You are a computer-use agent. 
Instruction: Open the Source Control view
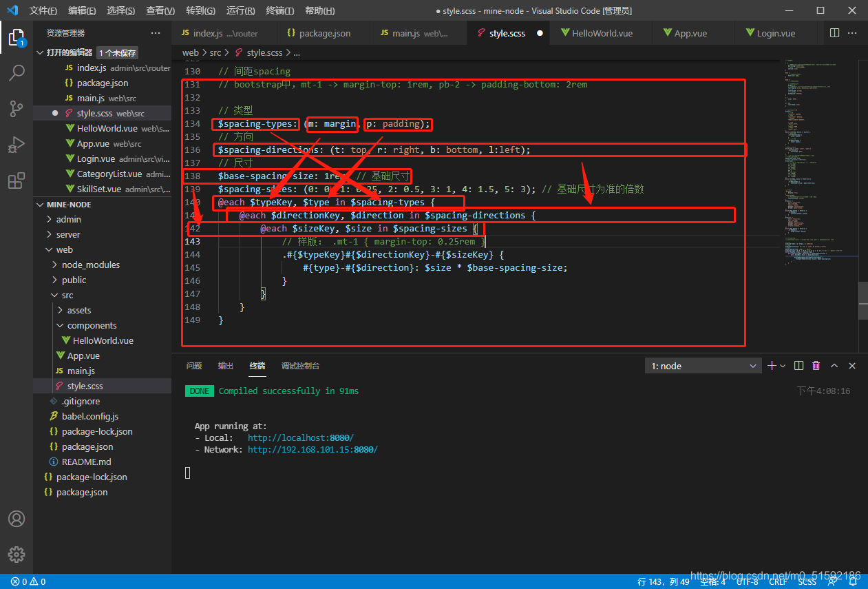(17, 108)
